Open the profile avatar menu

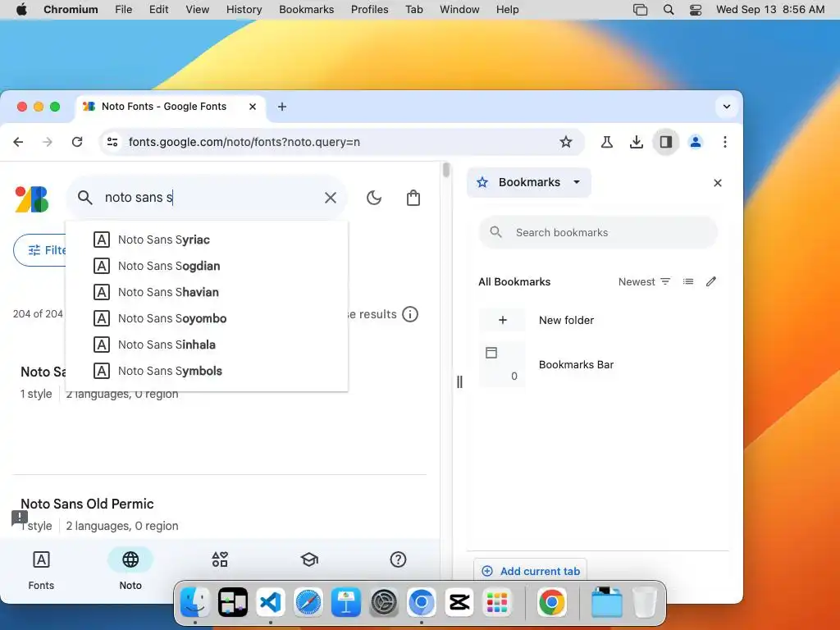tap(696, 142)
